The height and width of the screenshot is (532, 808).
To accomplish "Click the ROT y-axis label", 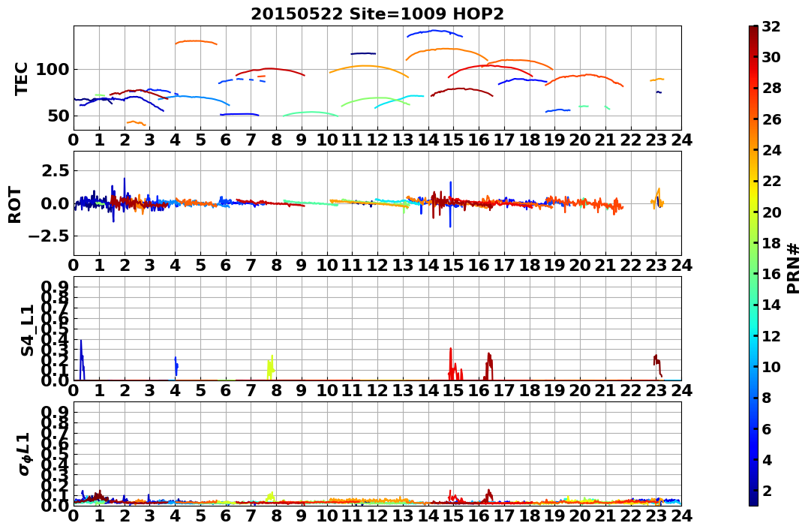I will 16,205.
